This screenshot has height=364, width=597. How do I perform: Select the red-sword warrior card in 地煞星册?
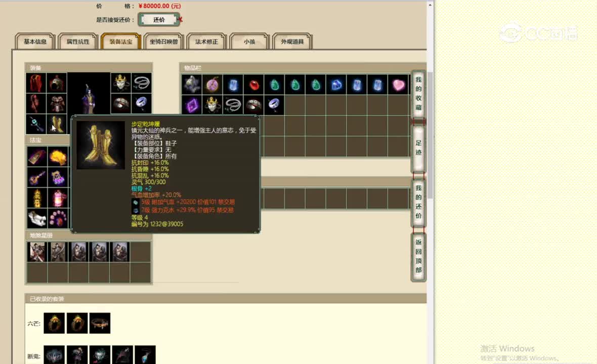[x=37, y=252]
